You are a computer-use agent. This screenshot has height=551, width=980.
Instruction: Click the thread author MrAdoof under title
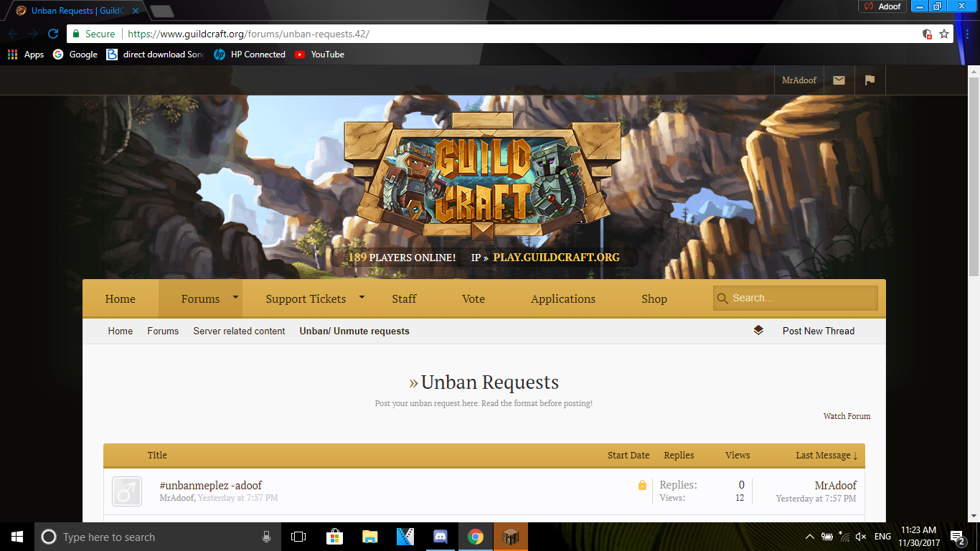(x=176, y=498)
